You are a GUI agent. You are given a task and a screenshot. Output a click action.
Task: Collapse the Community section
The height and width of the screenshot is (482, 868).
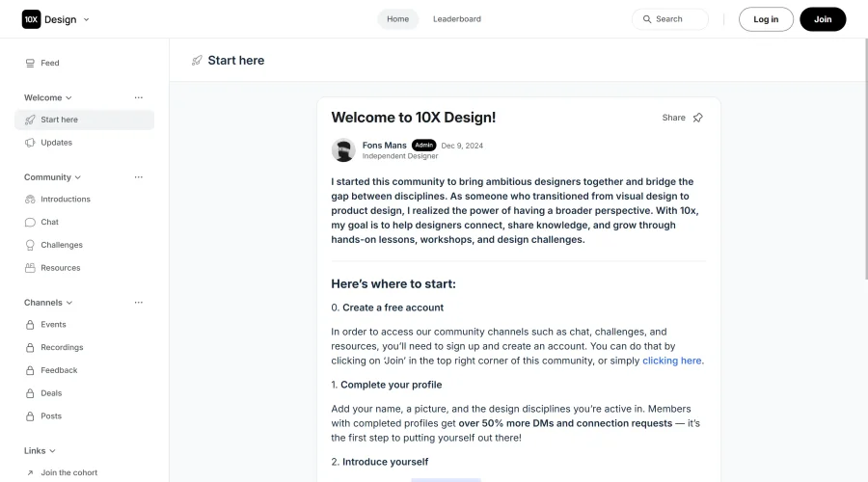click(x=52, y=177)
